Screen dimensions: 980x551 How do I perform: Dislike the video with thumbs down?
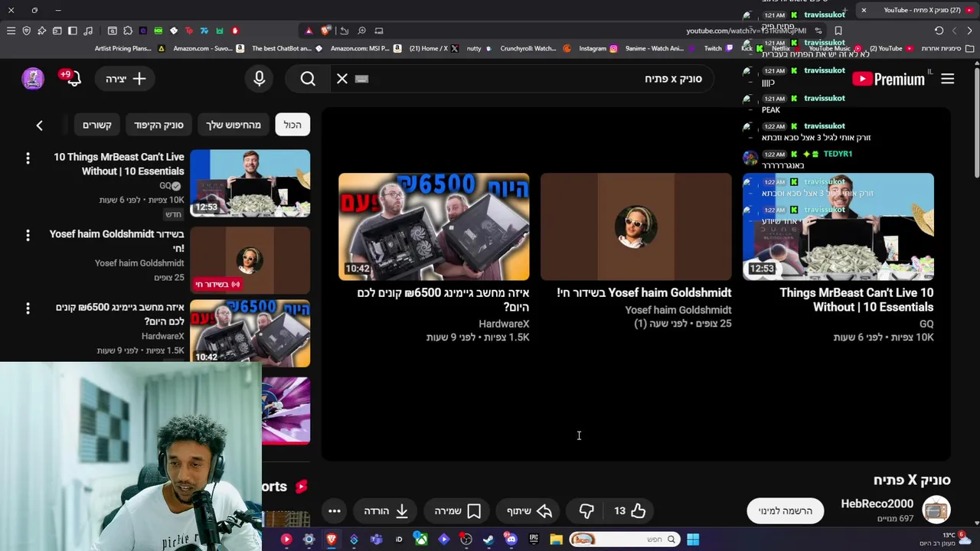[x=586, y=510]
